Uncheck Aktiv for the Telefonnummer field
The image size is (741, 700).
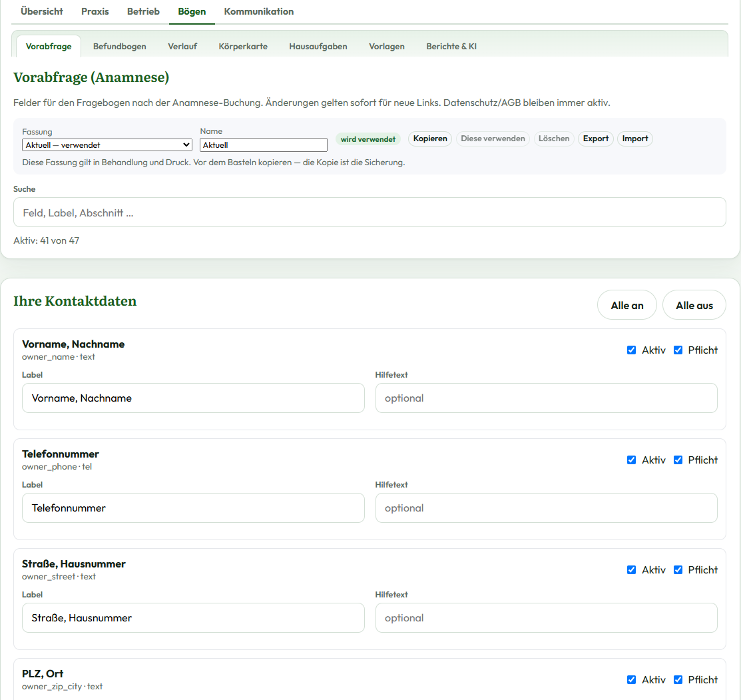coord(631,460)
